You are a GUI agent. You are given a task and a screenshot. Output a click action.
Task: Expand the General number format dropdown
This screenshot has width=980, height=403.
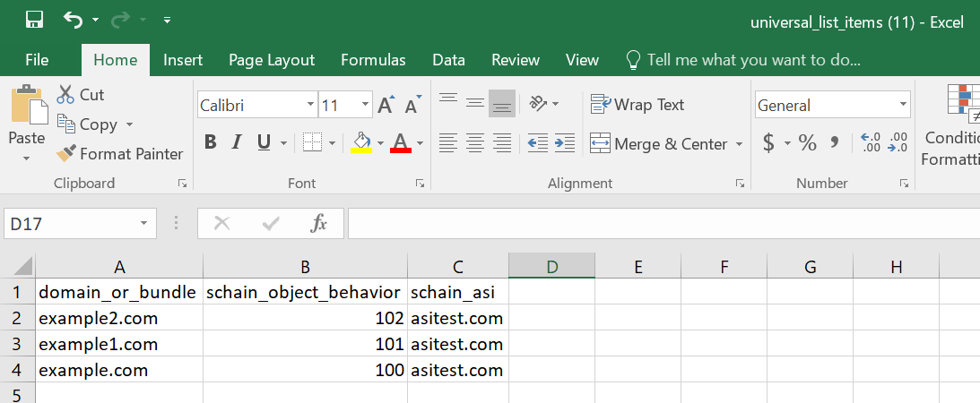tap(902, 105)
